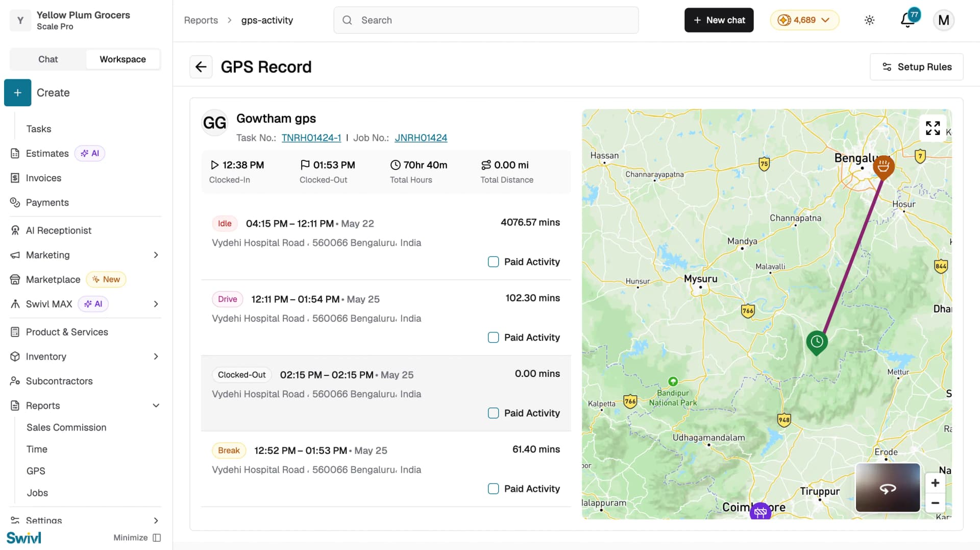Select the Drive activity badge

coord(228,299)
